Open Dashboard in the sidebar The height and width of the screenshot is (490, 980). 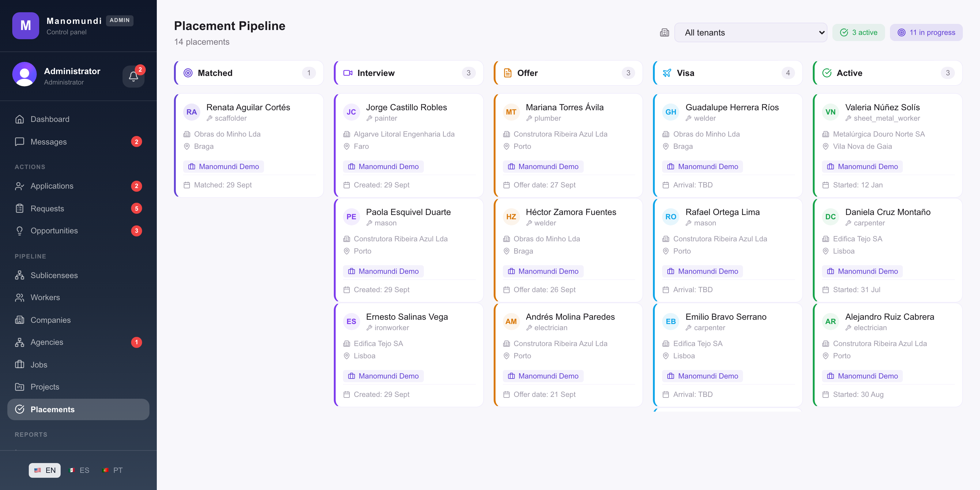pyautogui.click(x=78, y=119)
